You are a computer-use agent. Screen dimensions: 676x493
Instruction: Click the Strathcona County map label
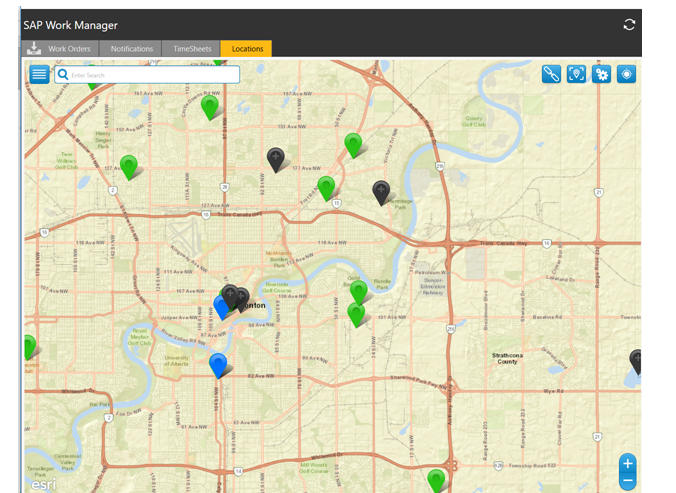(x=507, y=359)
